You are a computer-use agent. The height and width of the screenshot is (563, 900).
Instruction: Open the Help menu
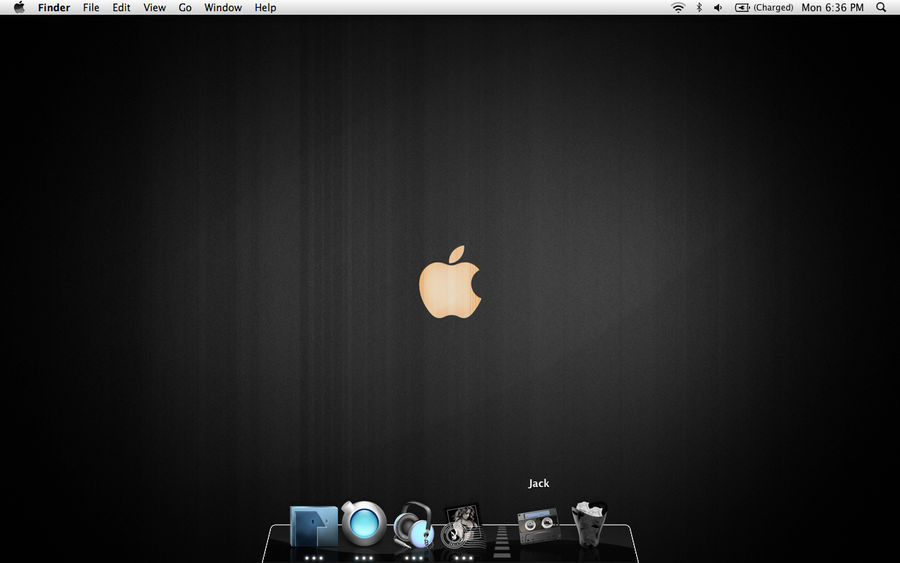265,7
